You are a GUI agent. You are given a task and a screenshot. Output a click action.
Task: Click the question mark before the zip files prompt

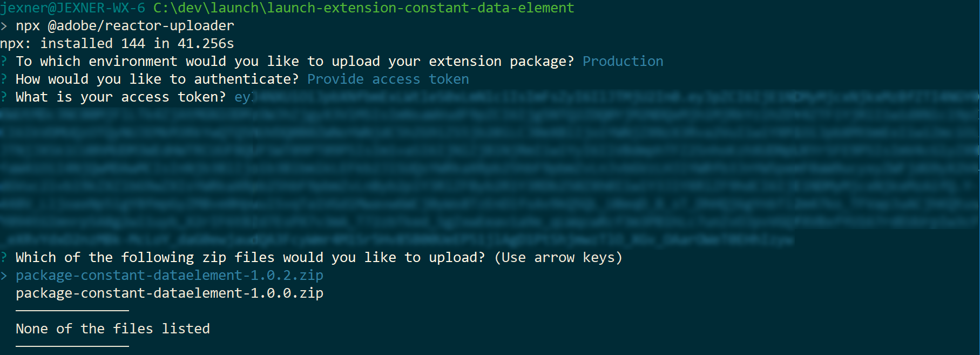[4, 258]
